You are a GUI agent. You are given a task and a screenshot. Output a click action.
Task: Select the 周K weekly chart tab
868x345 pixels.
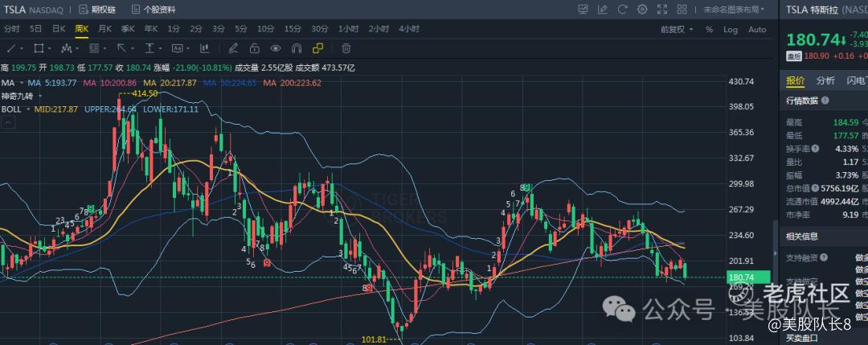(x=82, y=29)
